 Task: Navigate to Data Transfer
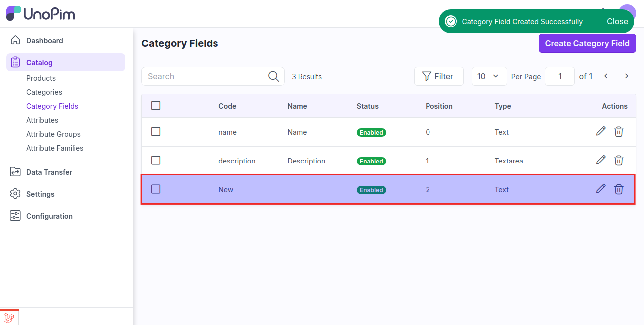[49, 172]
